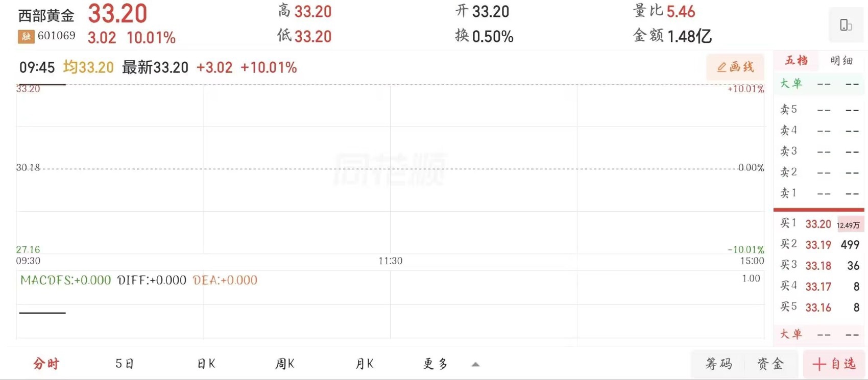Show the 日K daily candlestick chart
The width and height of the screenshot is (868, 380).
tap(206, 364)
